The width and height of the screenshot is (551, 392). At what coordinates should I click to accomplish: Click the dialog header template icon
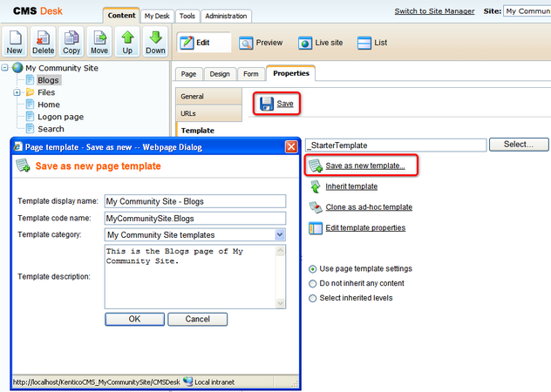[23, 166]
